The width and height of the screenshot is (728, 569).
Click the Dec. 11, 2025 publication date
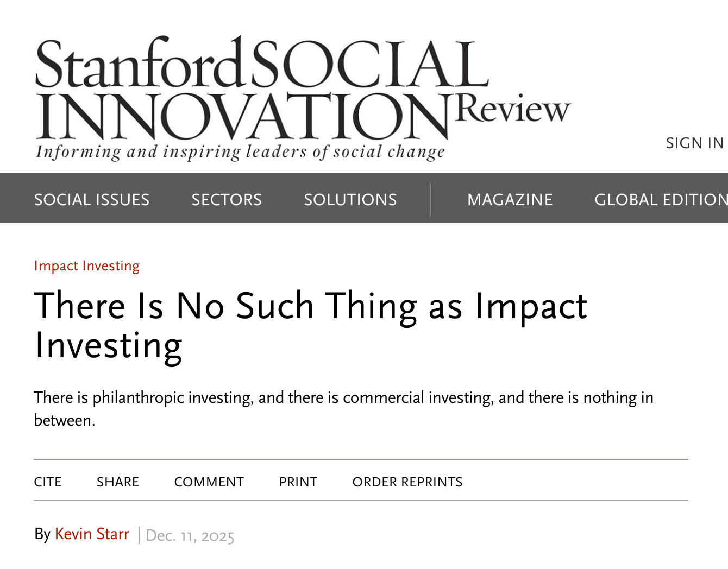coord(190,536)
